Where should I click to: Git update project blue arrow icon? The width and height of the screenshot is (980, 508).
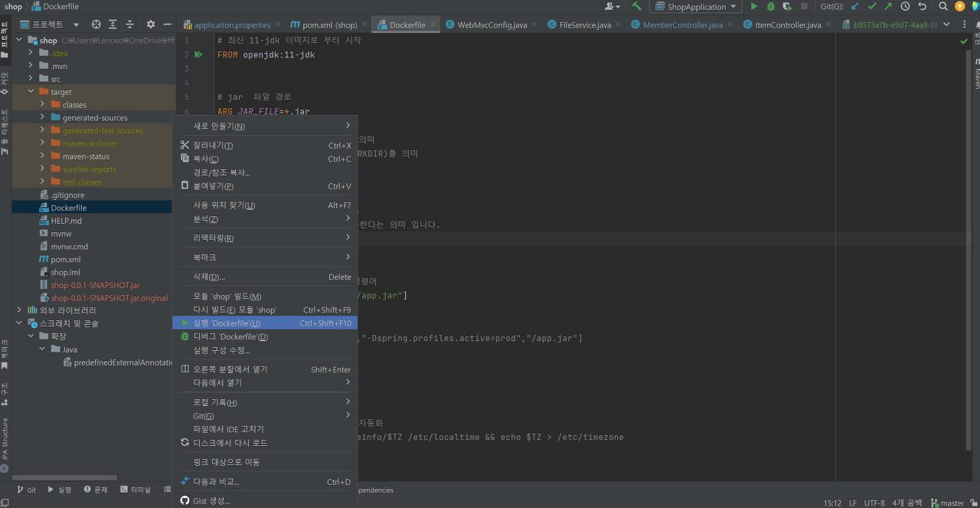click(x=855, y=6)
